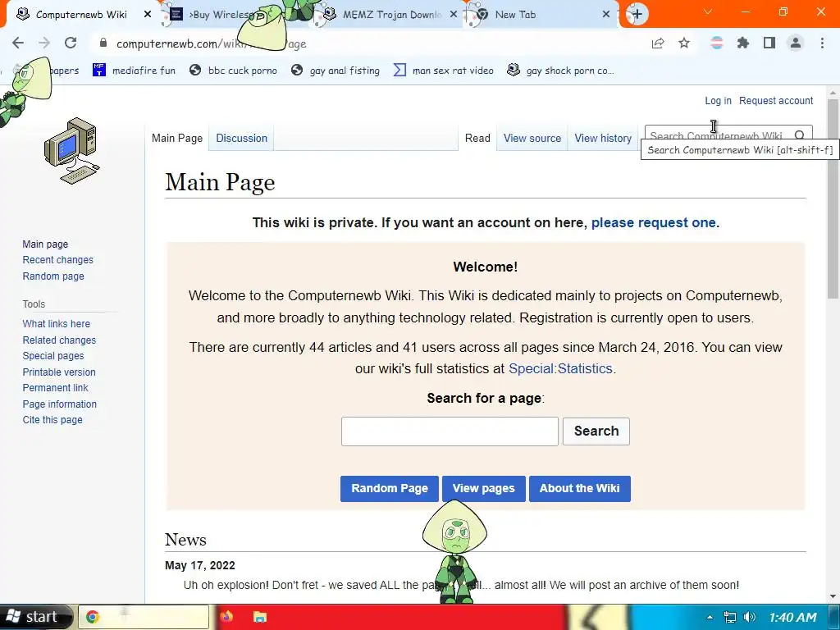Open What links here
Screen dimensions: 840x630
click(x=57, y=323)
